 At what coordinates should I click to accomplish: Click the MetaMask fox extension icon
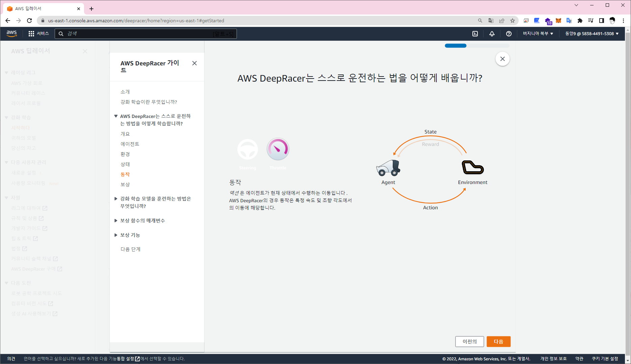tap(558, 21)
